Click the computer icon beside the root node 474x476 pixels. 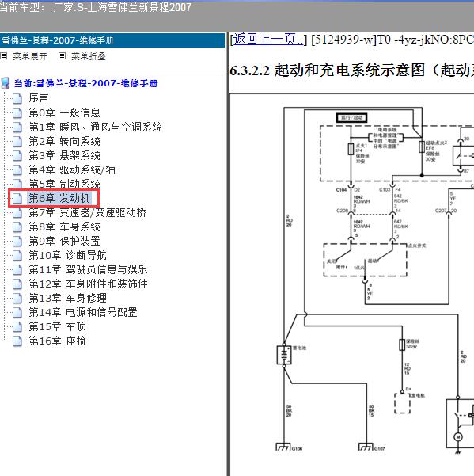coord(6,83)
